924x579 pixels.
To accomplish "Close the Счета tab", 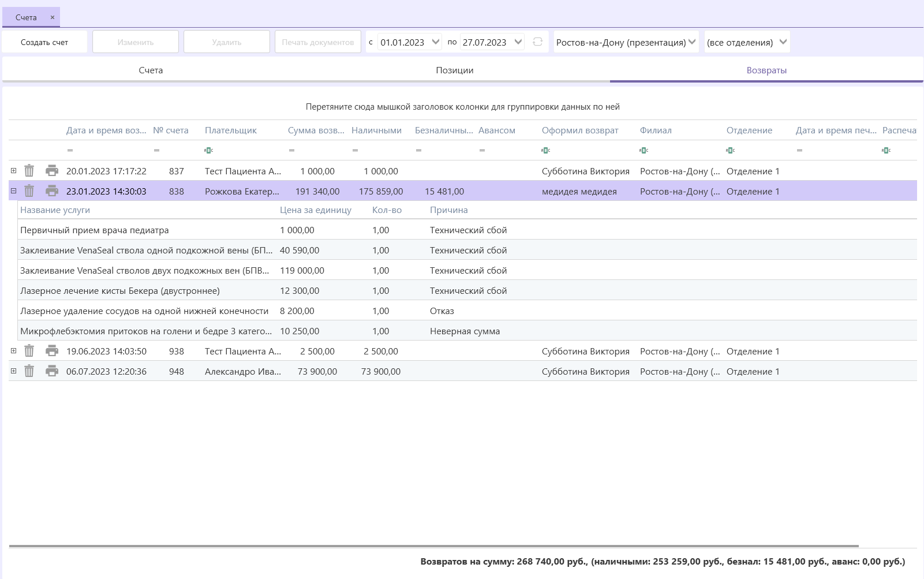I will tap(52, 17).
